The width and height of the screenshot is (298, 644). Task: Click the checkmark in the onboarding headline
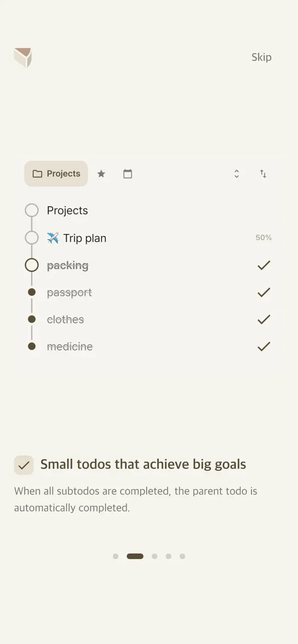click(x=23, y=465)
